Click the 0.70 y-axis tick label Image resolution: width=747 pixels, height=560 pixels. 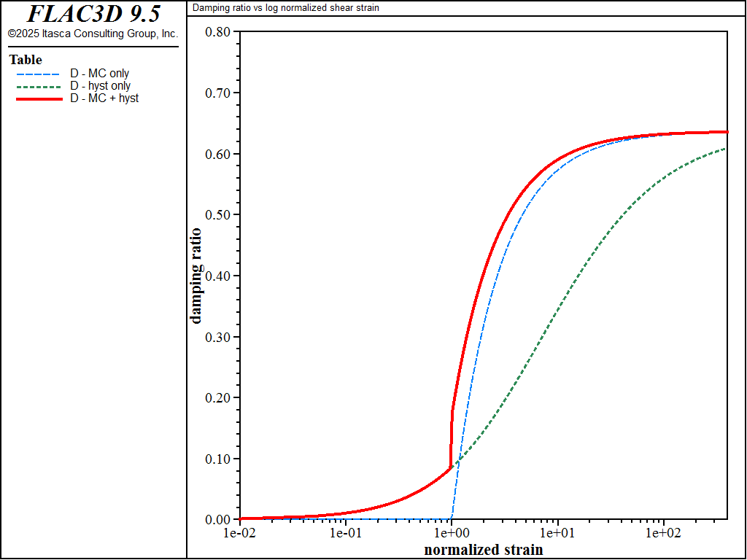coord(217,93)
